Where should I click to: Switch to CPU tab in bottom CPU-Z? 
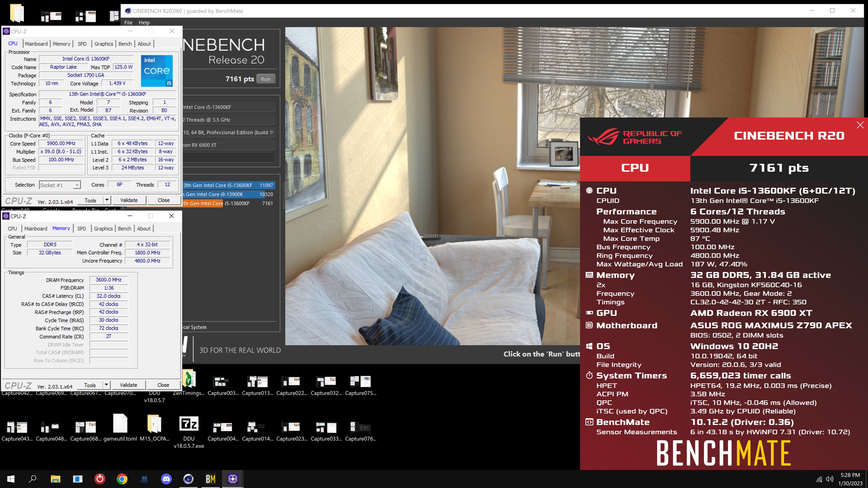pyautogui.click(x=12, y=228)
